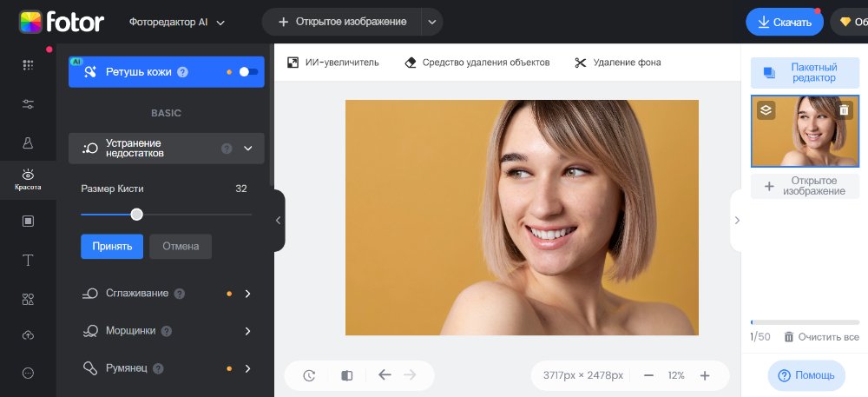Screen dimensions: 868x397
Task: Click the Принять button
Action: [112, 247]
